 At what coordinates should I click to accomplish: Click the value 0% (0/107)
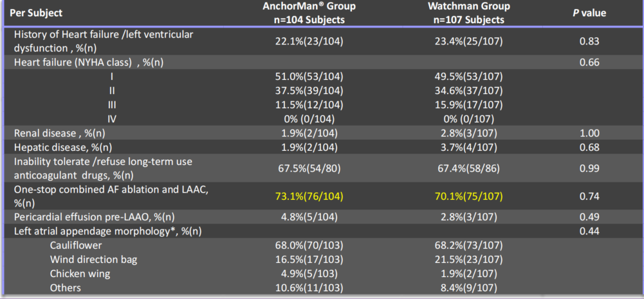pos(468,119)
